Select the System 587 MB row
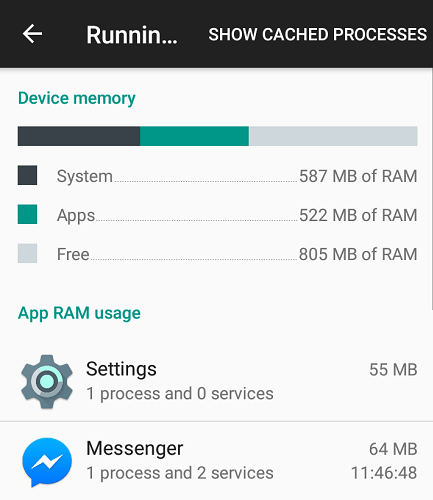Screen dimensions: 433x500 217,176
